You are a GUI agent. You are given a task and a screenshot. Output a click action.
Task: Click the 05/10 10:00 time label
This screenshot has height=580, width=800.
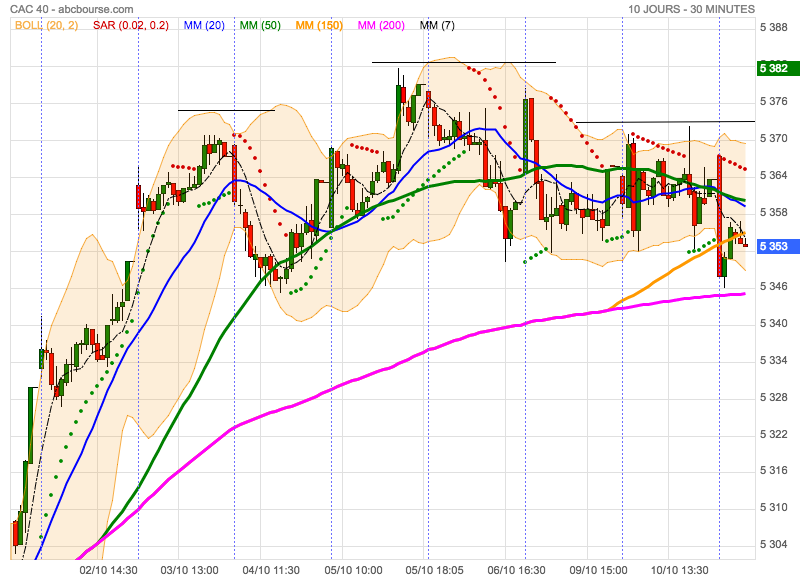(353, 570)
